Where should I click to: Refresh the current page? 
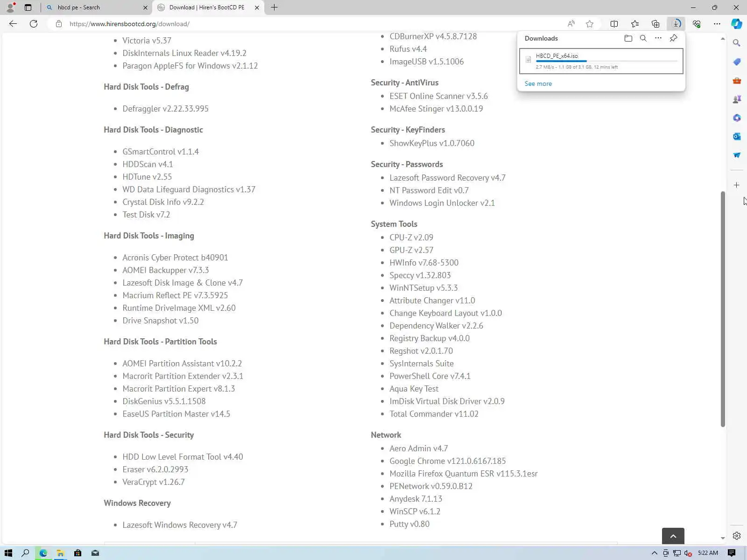34,24
